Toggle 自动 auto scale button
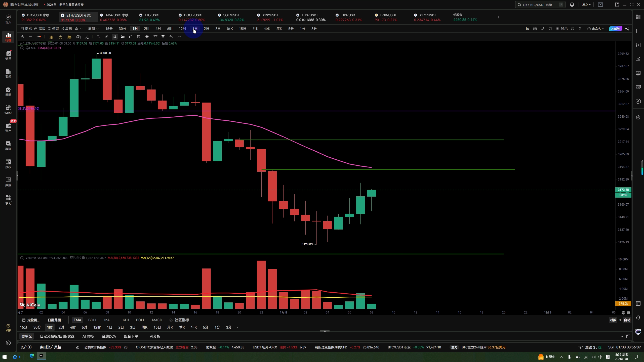644x362 pixels. click(627, 320)
